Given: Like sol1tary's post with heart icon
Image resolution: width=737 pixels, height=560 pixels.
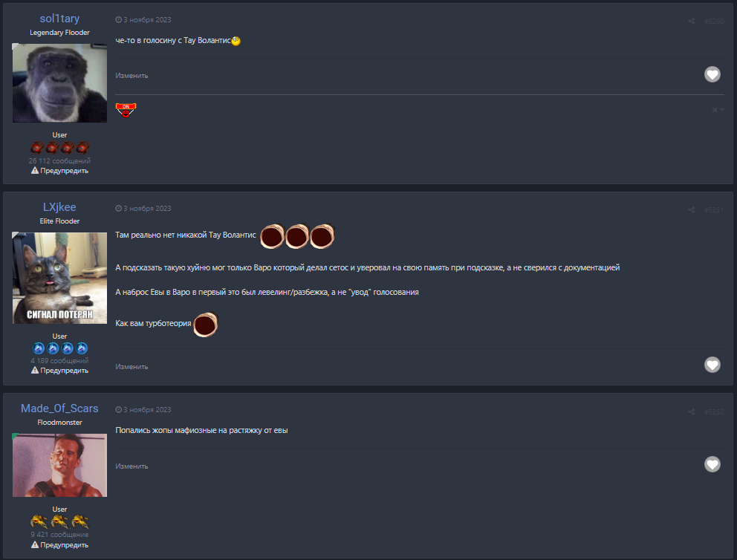Looking at the screenshot, I should (712, 74).
